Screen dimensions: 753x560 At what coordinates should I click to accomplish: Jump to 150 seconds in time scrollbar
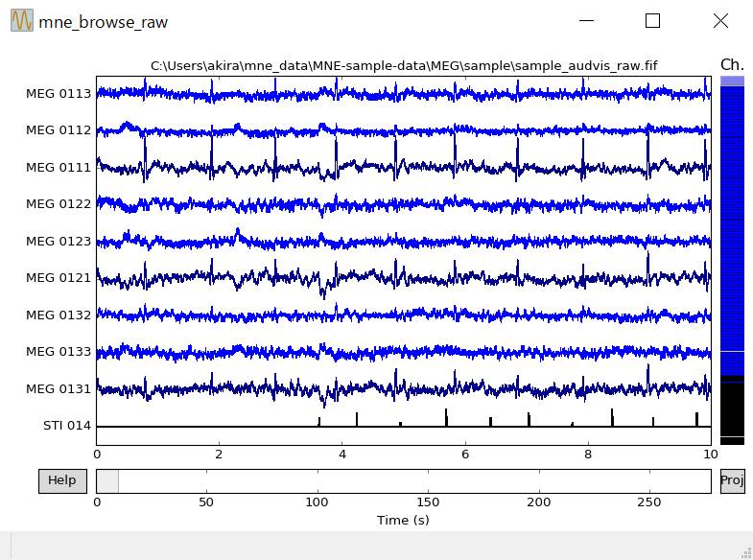tap(429, 480)
